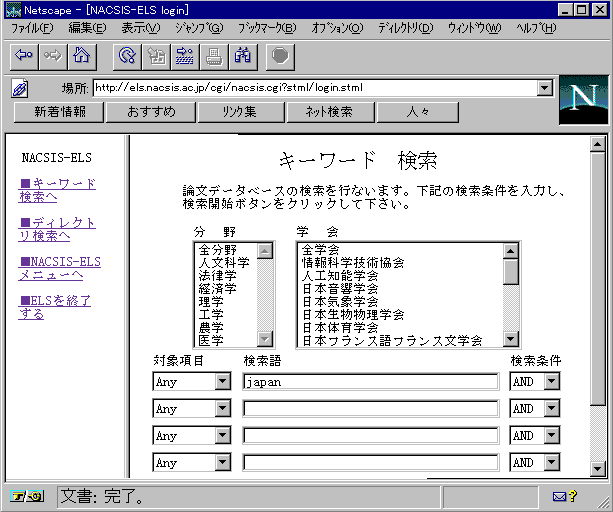
Task: Open the ヘルプ(H) menu
Action: point(536,28)
